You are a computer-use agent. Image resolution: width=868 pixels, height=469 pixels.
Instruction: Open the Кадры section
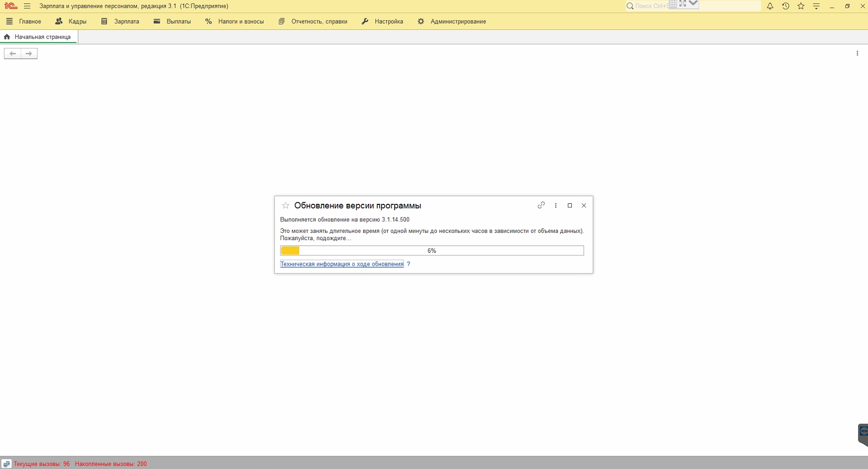point(71,22)
